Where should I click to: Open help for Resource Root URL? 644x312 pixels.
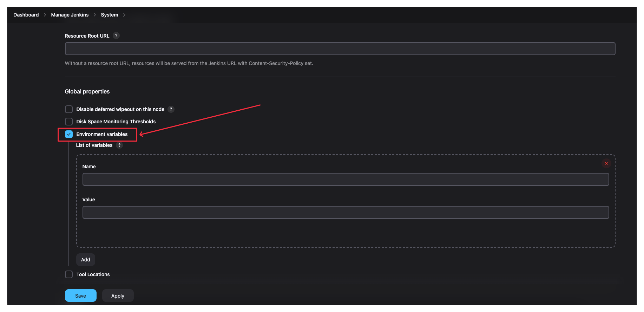click(x=116, y=35)
